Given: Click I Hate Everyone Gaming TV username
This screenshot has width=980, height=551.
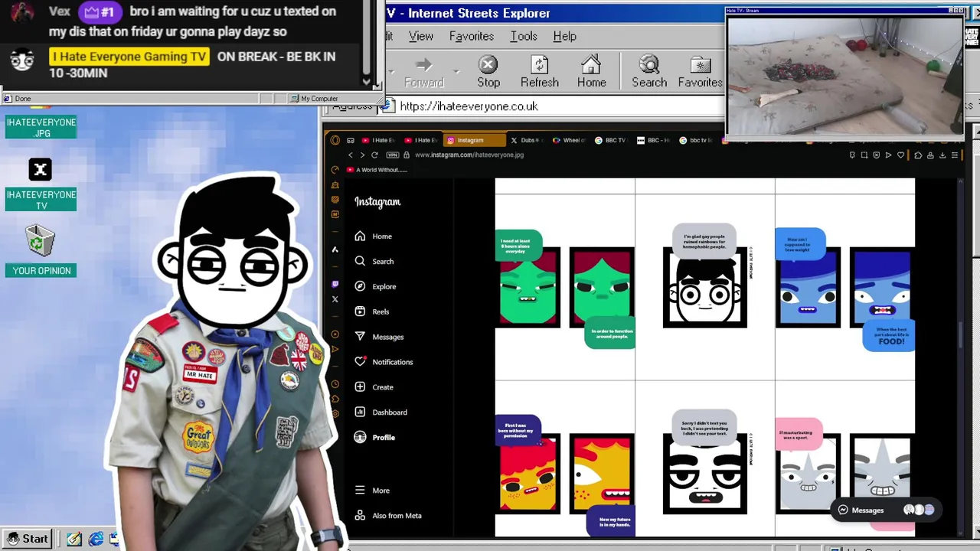Looking at the screenshot, I should (129, 57).
